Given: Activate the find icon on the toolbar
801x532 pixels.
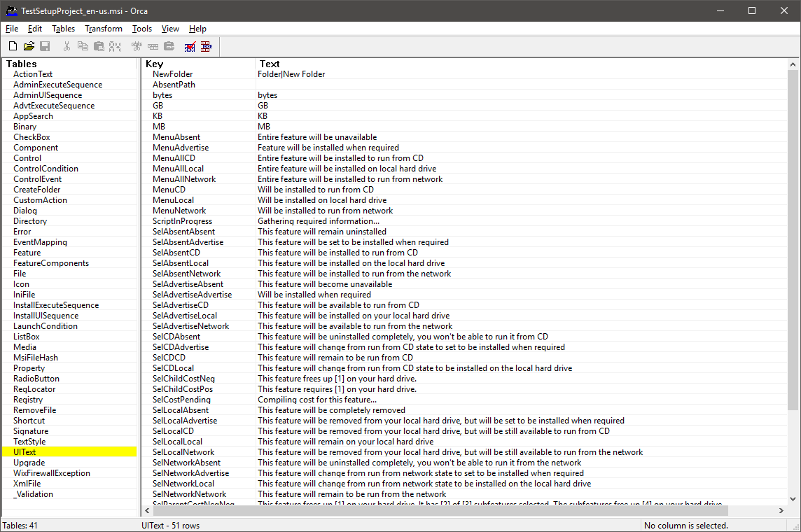Looking at the screenshot, I should coord(116,45).
